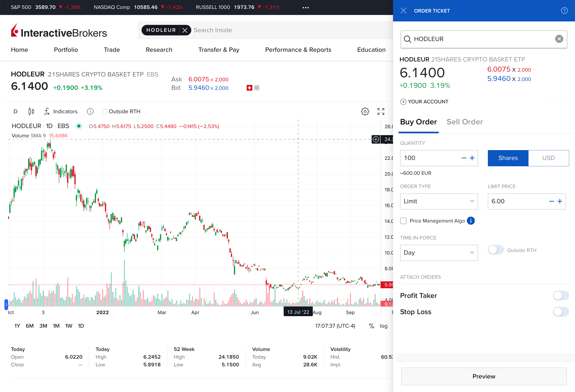This screenshot has height=392, width=575.
Task: Click the trading hours clock icon
Action: click(257, 88)
